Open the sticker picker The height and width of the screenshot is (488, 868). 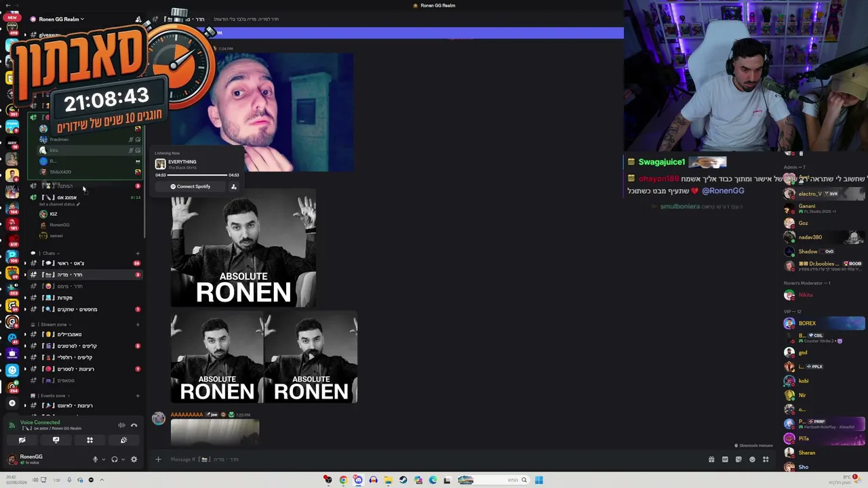pyautogui.click(x=738, y=460)
